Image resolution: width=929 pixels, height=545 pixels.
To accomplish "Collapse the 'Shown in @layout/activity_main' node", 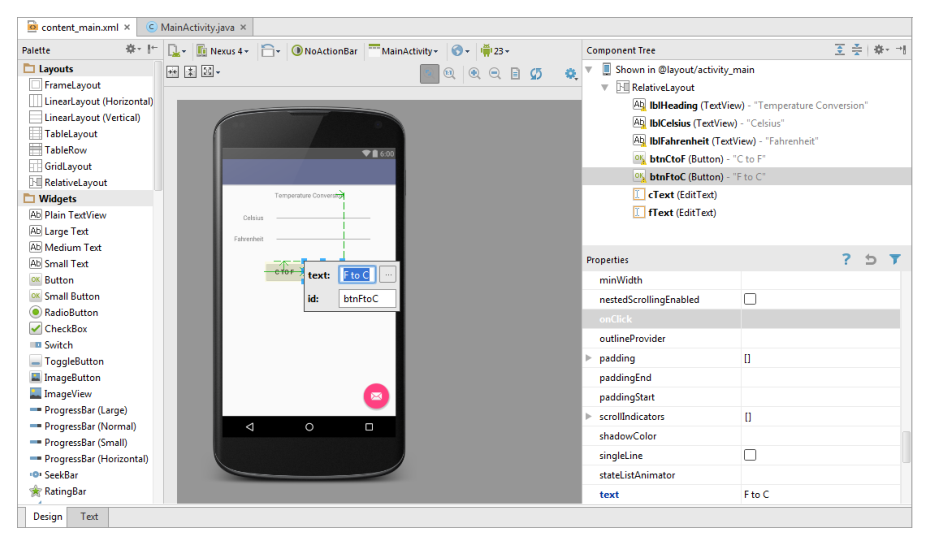I will [589, 69].
